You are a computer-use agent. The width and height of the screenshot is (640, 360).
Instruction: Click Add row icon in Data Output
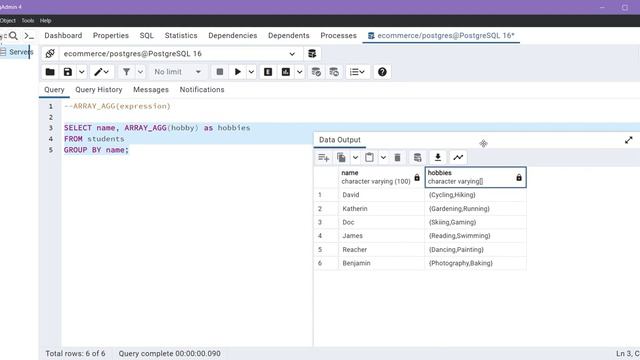point(324,158)
